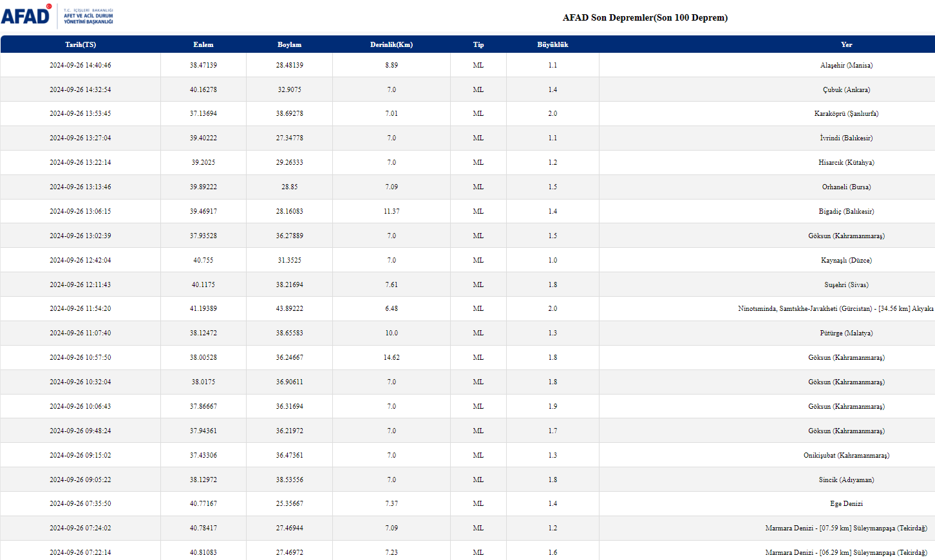The height and width of the screenshot is (560, 935).
Task: Click depth value 8.89
Action: click(392, 65)
